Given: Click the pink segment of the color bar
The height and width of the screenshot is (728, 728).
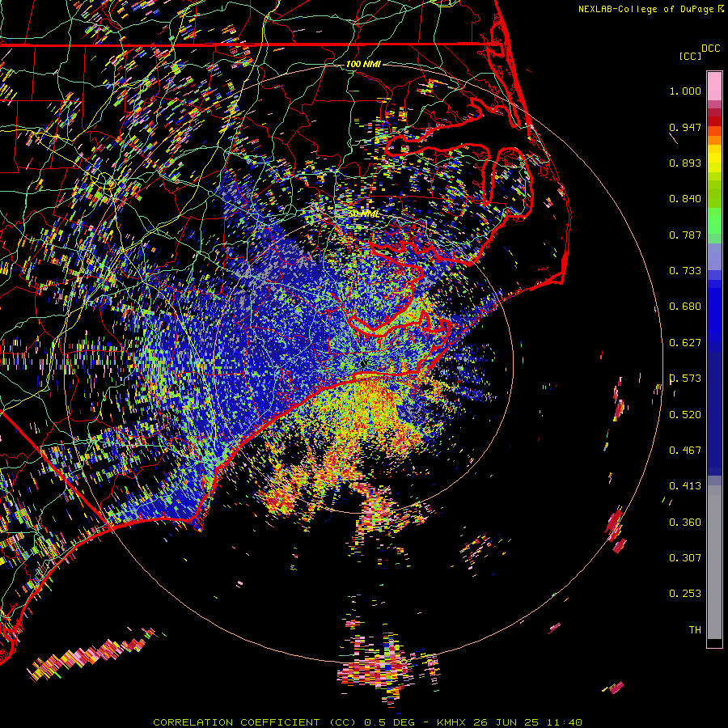Looking at the screenshot, I should coord(714,86).
